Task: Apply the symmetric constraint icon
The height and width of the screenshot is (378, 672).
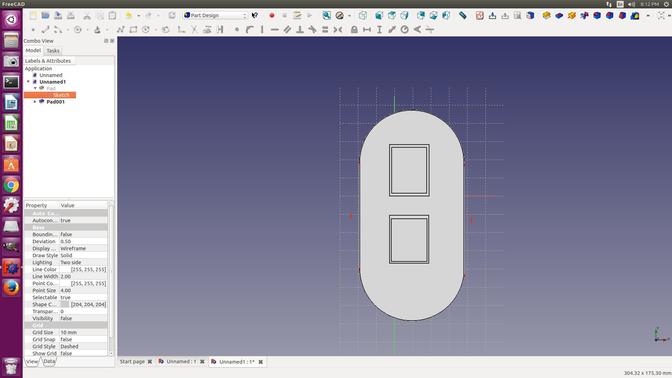Action: [x=338, y=30]
